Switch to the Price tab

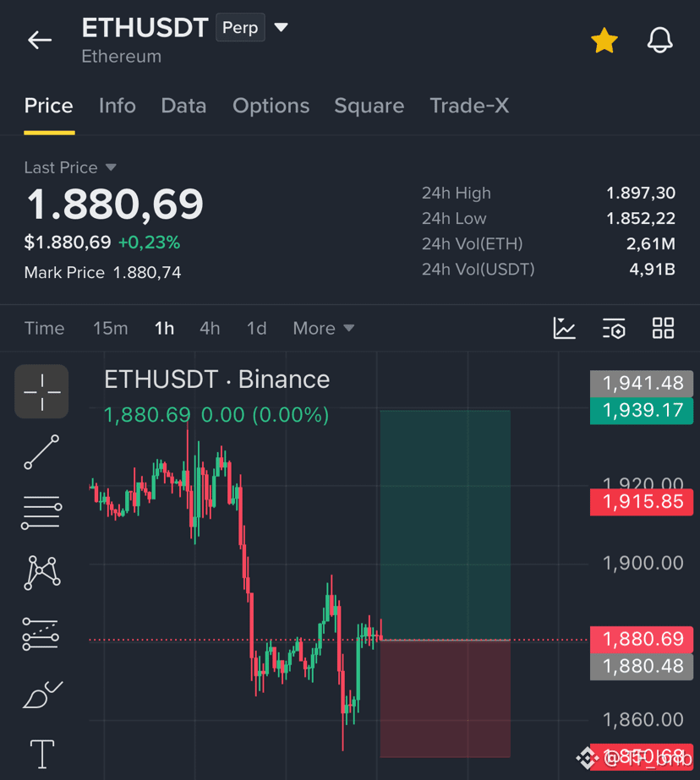tap(49, 106)
